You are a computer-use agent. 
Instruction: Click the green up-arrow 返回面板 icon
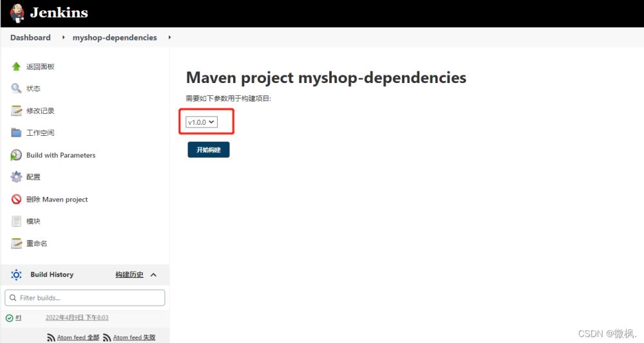pyautogui.click(x=16, y=66)
